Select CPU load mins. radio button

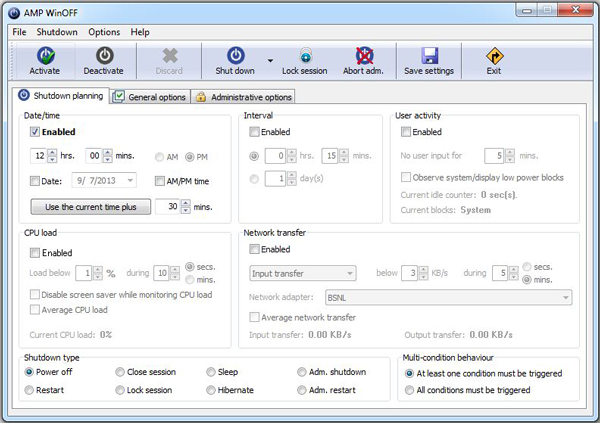pos(190,280)
